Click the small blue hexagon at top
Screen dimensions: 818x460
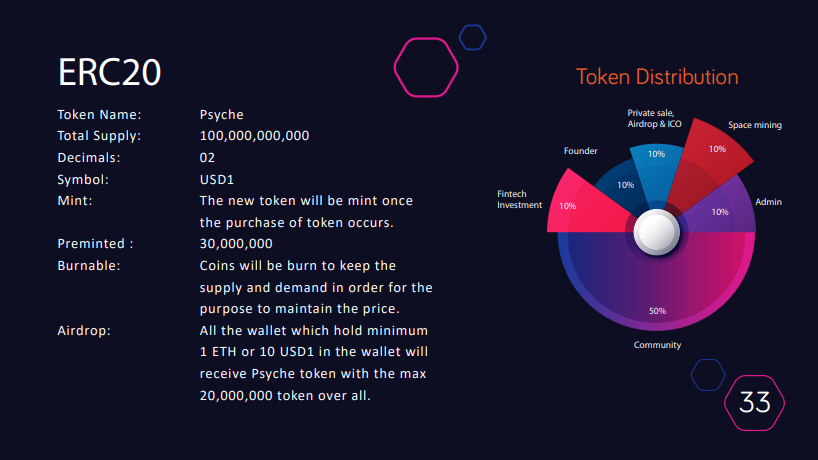(x=473, y=38)
